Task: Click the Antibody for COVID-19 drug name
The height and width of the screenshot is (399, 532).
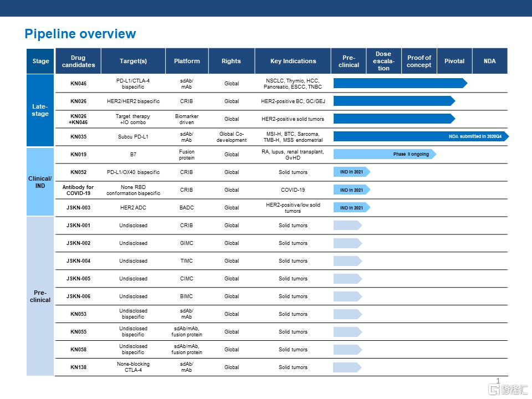Action: point(78,190)
